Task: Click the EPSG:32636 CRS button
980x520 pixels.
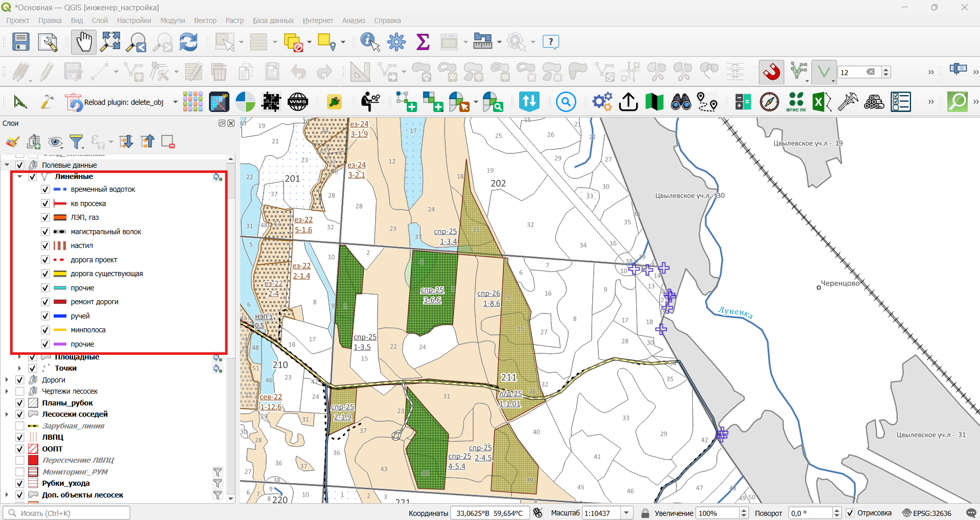Action: pyautogui.click(x=927, y=513)
